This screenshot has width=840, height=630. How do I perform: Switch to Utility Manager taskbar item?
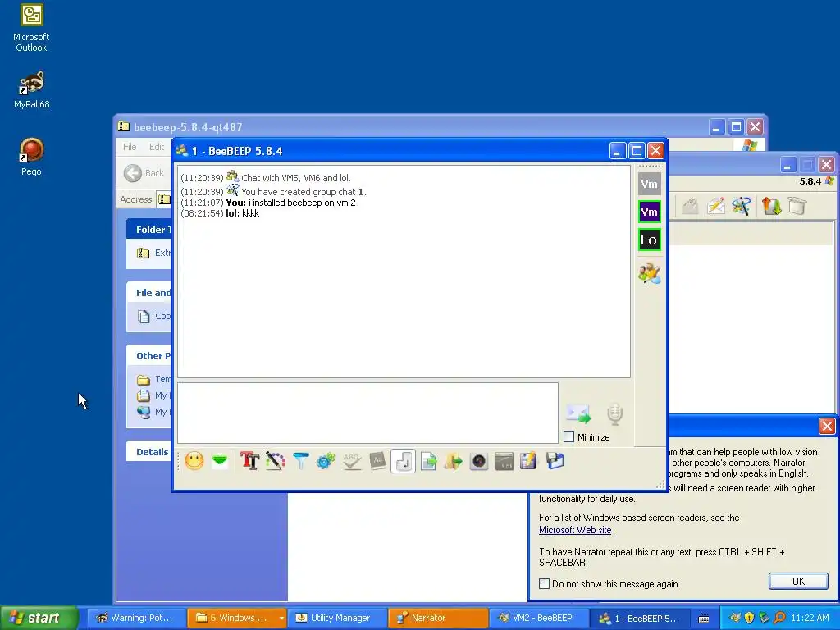pyautogui.click(x=337, y=619)
